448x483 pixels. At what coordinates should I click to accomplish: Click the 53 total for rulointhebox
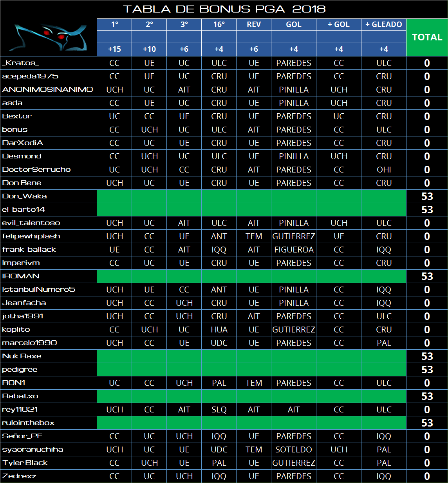(427, 423)
